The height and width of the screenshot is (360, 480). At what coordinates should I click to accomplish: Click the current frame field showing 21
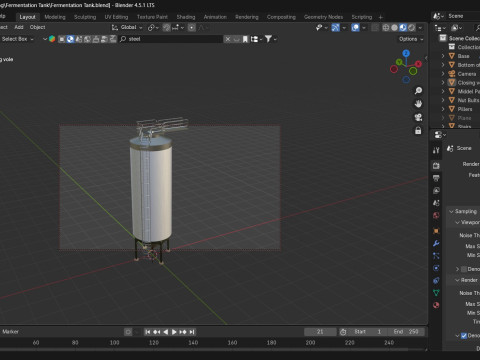(320, 332)
